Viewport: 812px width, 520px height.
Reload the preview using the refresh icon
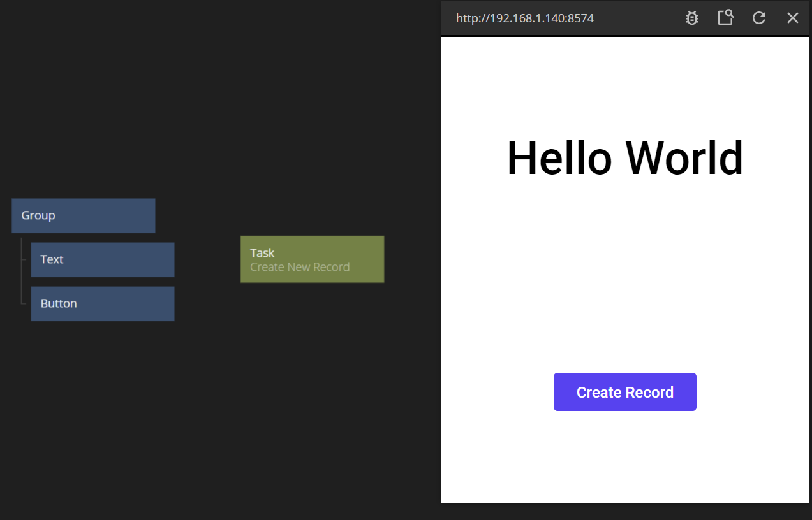coord(759,18)
